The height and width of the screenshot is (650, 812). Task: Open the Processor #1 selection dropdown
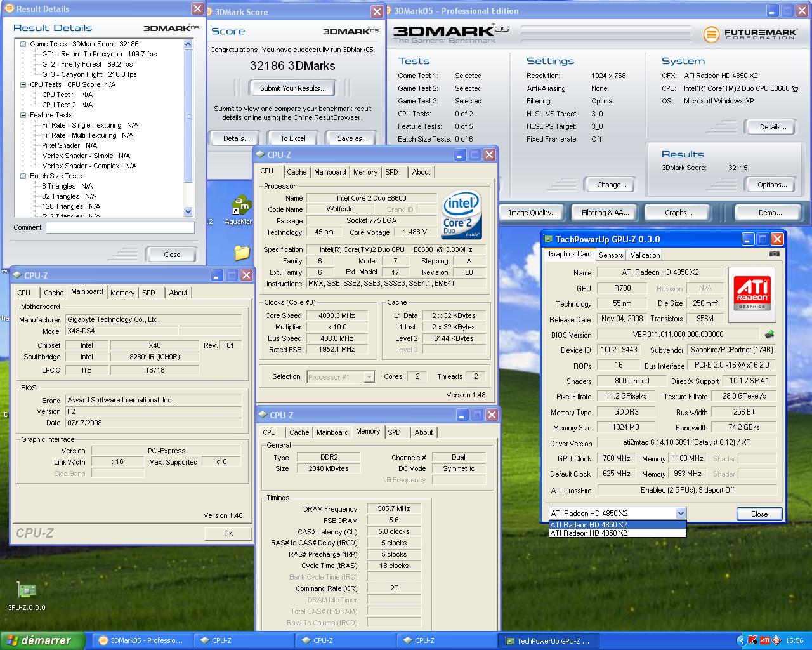coord(369,377)
